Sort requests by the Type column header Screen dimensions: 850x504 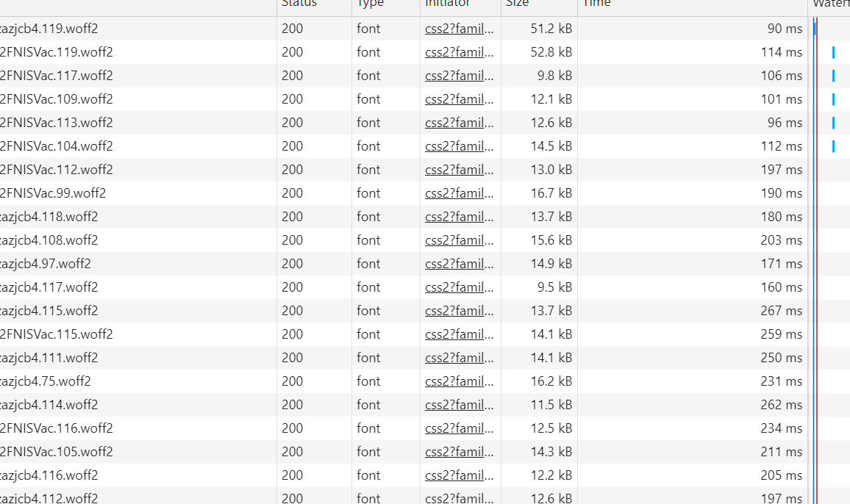[x=370, y=4]
